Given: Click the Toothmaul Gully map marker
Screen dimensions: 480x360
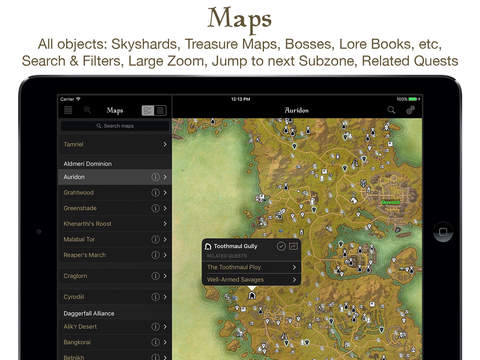Looking at the screenshot, I should click(x=252, y=295).
